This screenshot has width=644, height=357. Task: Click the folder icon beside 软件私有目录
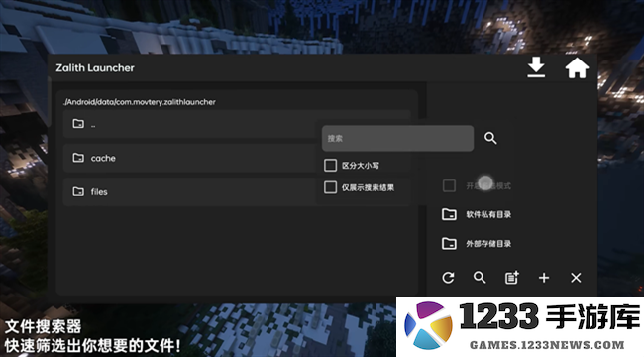449,214
